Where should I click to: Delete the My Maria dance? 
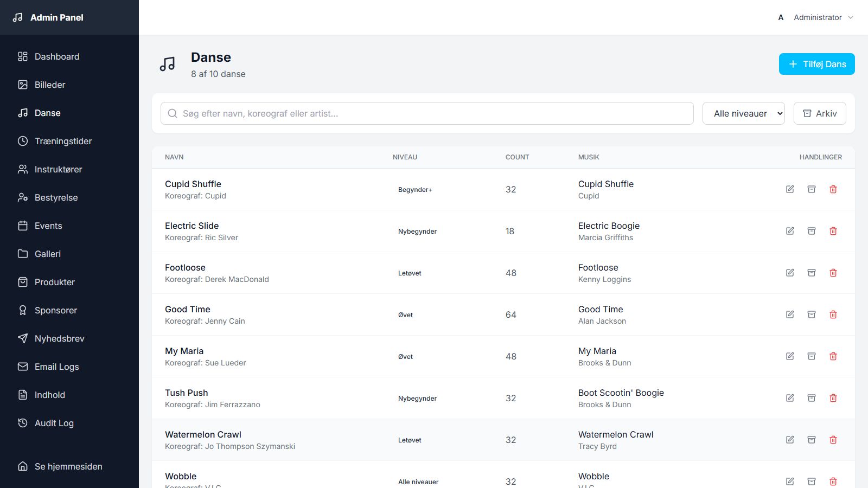[833, 356]
